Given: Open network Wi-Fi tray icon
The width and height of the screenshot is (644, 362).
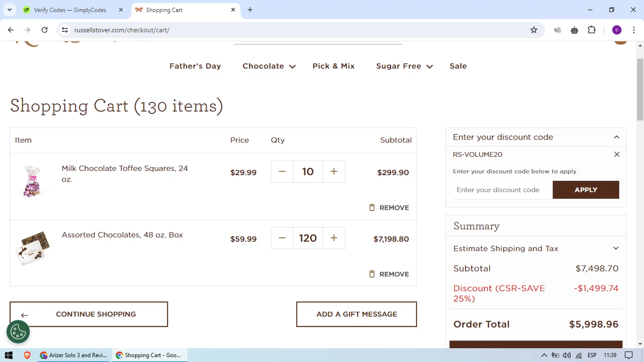Looking at the screenshot, I should (579, 355).
